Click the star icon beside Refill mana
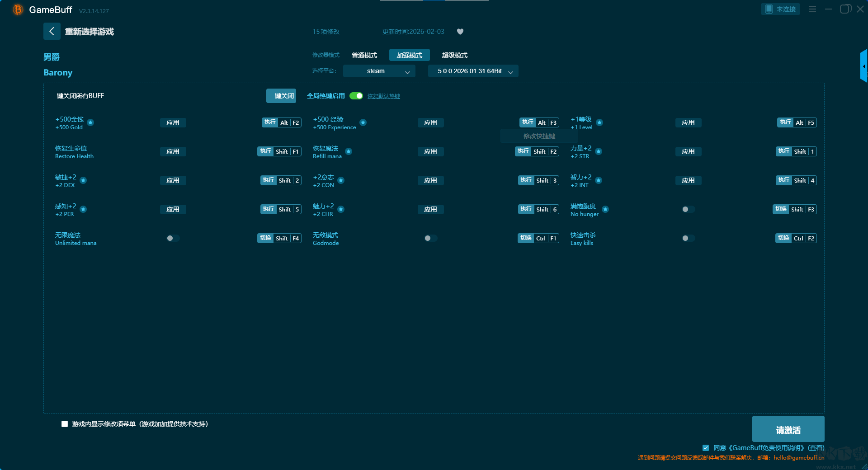 (x=349, y=151)
